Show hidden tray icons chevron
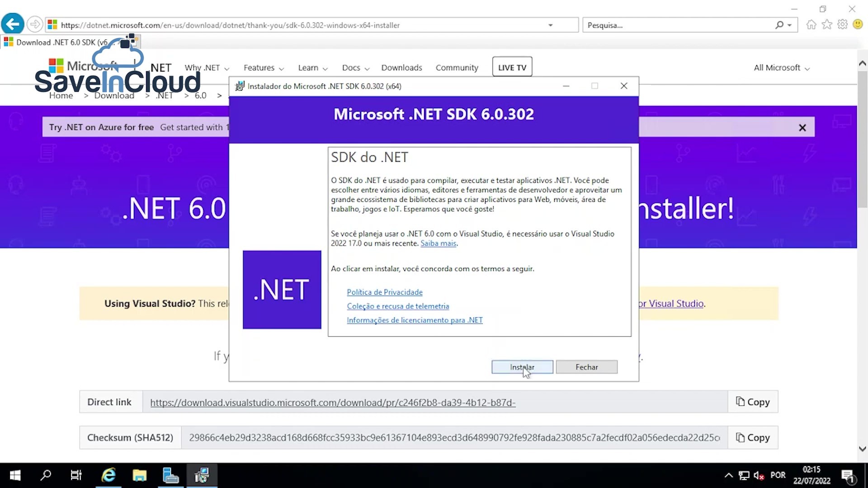Image resolution: width=868 pixels, height=488 pixels. [x=728, y=475]
